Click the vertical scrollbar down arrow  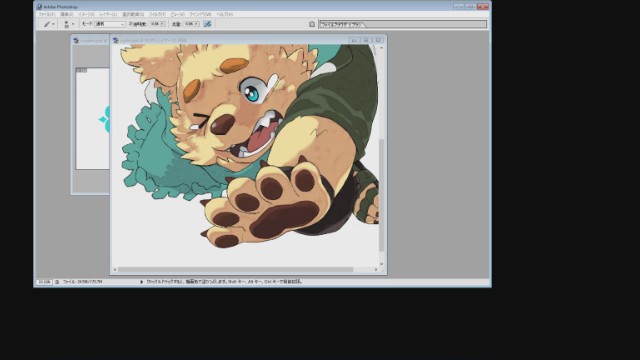(x=382, y=264)
